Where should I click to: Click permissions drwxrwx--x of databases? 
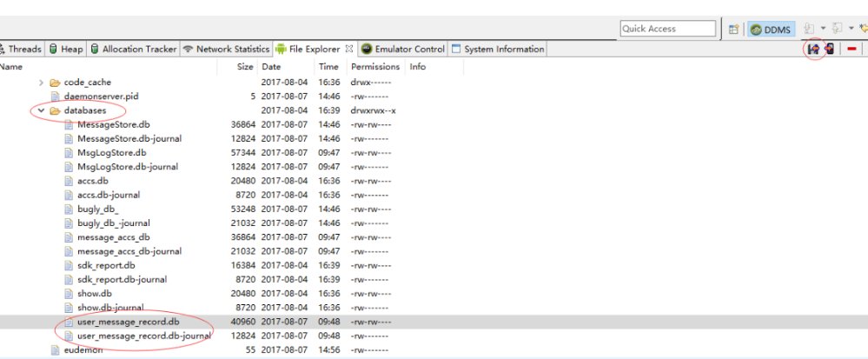(x=373, y=110)
